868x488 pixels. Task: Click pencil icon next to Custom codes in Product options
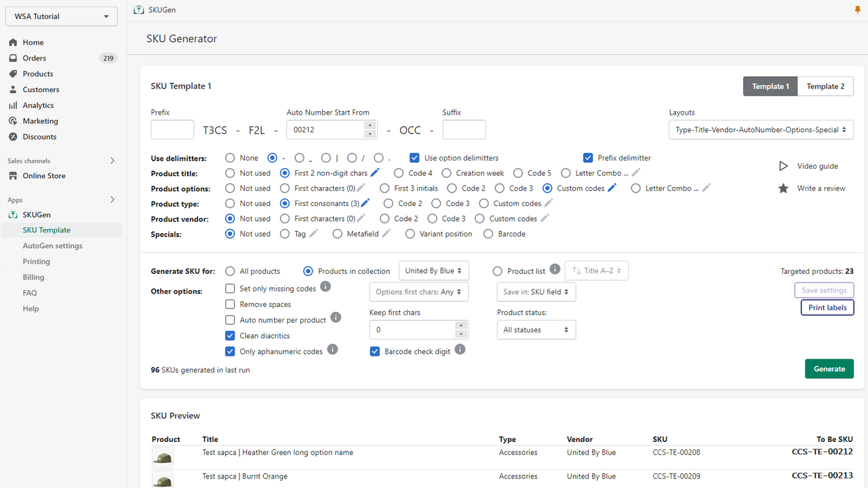coord(612,188)
